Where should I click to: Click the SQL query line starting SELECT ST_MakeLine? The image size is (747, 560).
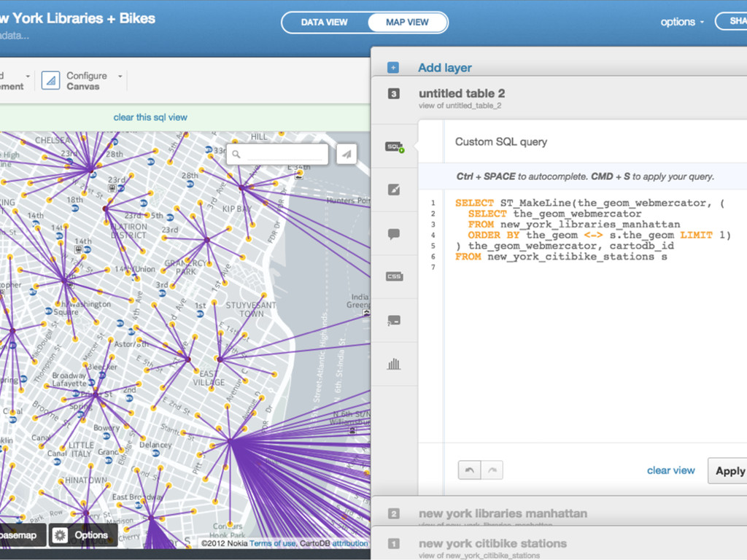click(589, 203)
